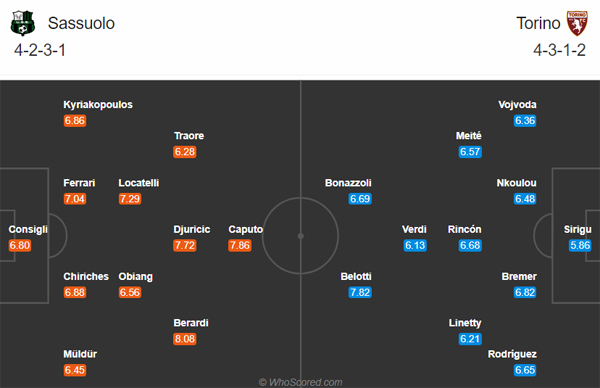Open player Rincón
This screenshot has width=600, height=388.
(465, 229)
